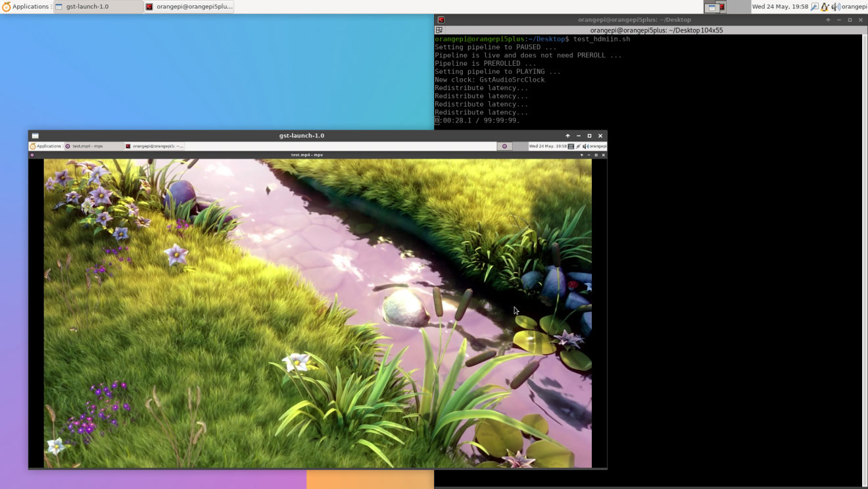Click the terminal window title bar ~/Desktop

coord(635,20)
